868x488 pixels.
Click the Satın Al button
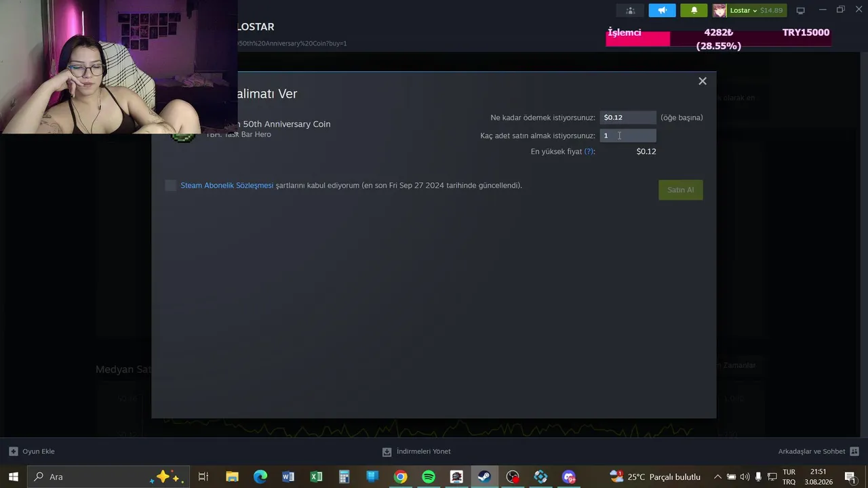680,190
